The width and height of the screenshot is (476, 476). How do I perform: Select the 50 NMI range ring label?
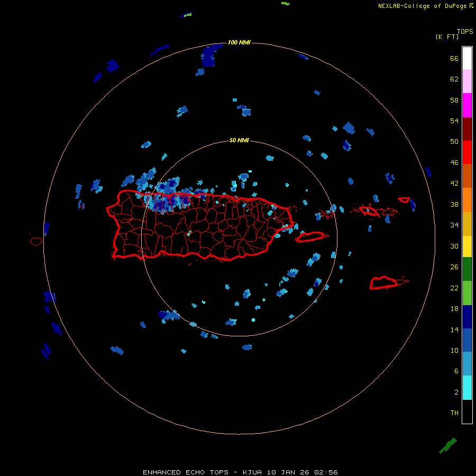[239, 140]
